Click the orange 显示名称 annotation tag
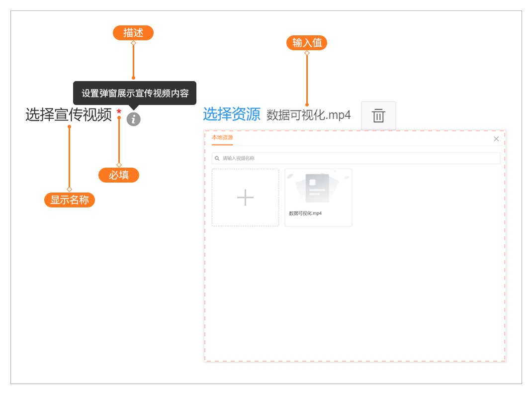The height and width of the screenshot is (394, 532). point(69,200)
